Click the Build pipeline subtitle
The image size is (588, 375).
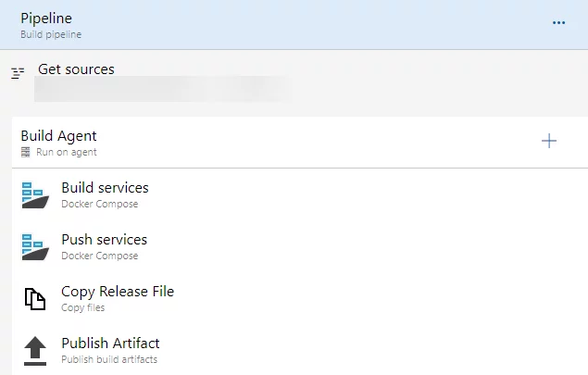[51, 34]
